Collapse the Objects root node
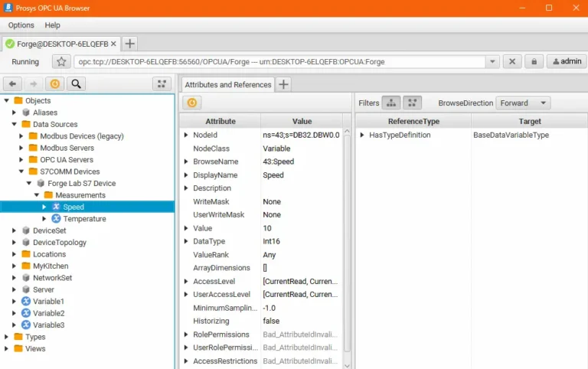 (x=6, y=100)
